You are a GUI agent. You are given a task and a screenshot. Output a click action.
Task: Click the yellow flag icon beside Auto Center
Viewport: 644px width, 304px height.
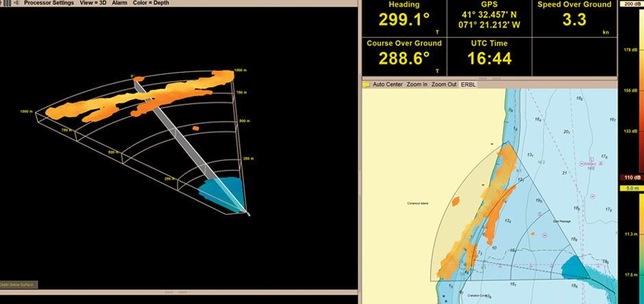tap(367, 84)
